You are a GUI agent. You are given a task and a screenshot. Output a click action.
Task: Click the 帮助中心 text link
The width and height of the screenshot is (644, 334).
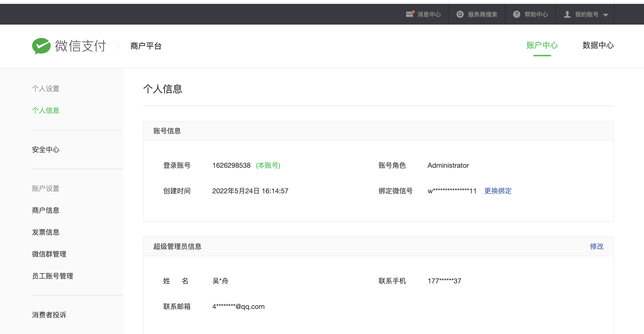(x=536, y=14)
